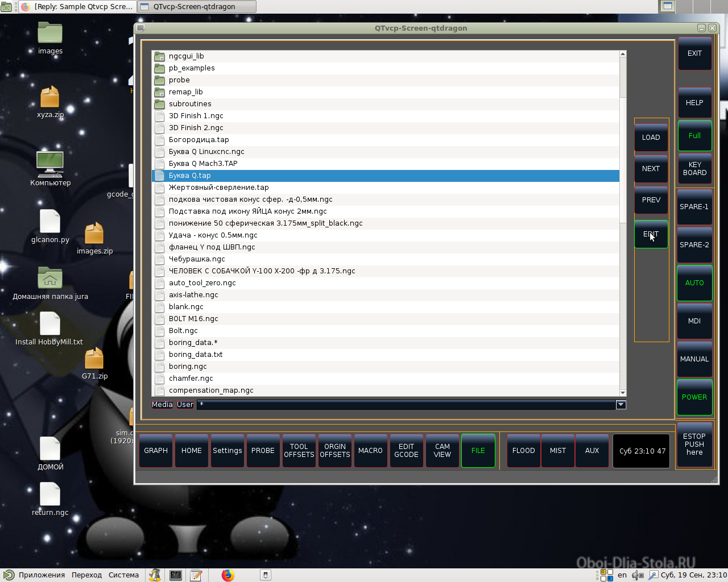728x582 pixels.
Task: Switch to GRAPH screen
Action: pos(156,451)
